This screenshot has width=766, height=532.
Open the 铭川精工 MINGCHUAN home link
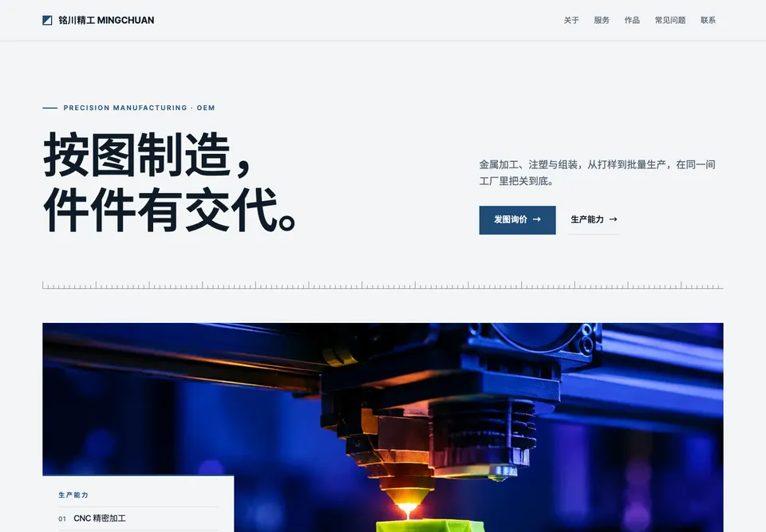[x=98, y=20]
